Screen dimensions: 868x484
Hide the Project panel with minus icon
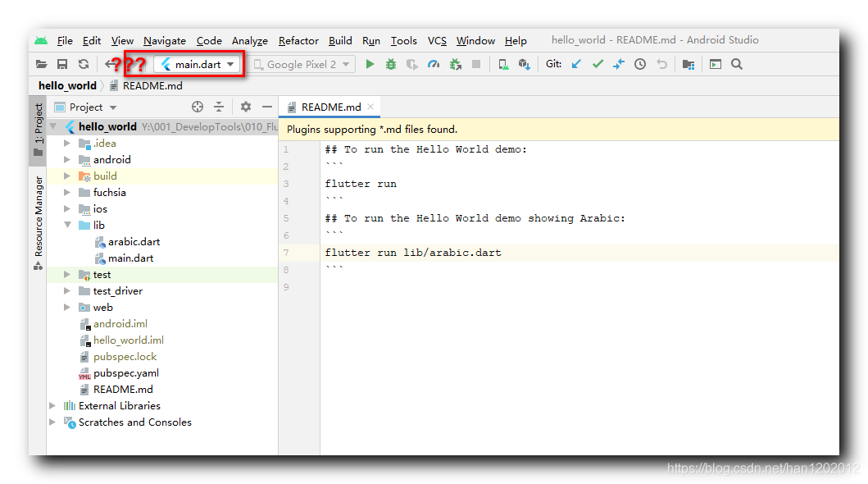coord(267,107)
